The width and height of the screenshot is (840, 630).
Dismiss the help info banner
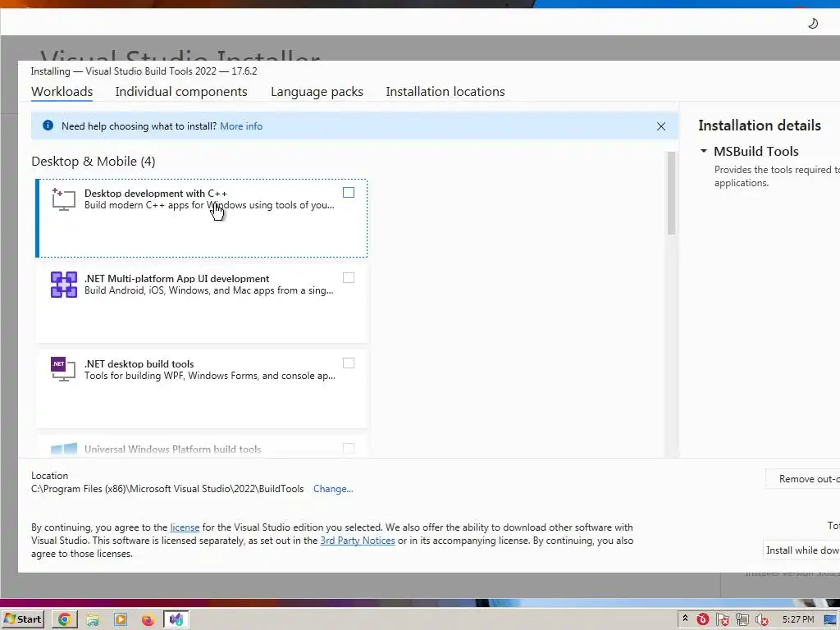coord(661,126)
